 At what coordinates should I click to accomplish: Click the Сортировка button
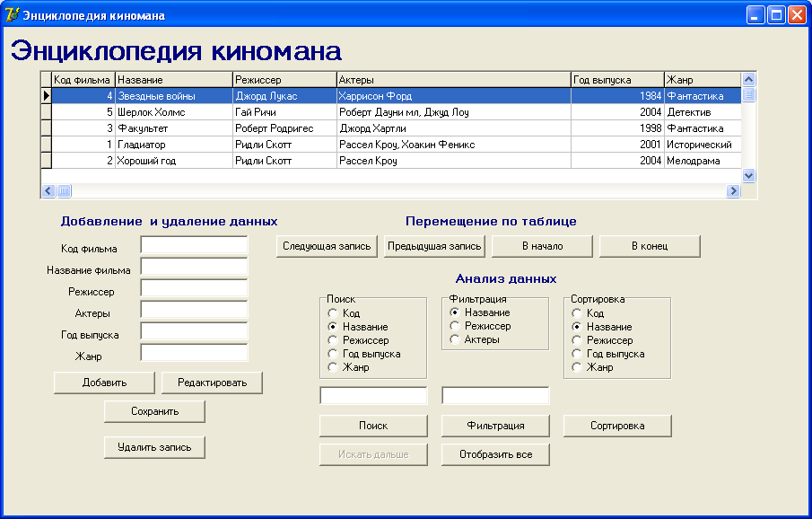618,426
